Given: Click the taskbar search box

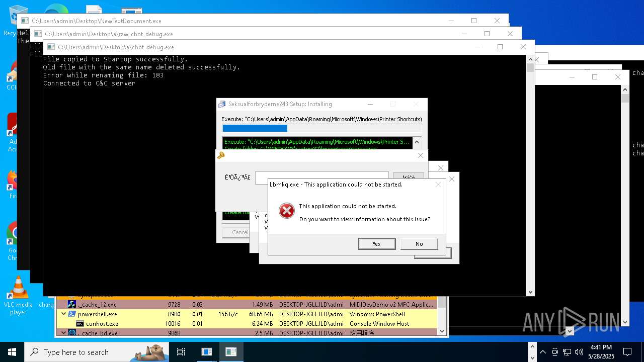Looking at the screenshot, I should [x=97, y=352].
